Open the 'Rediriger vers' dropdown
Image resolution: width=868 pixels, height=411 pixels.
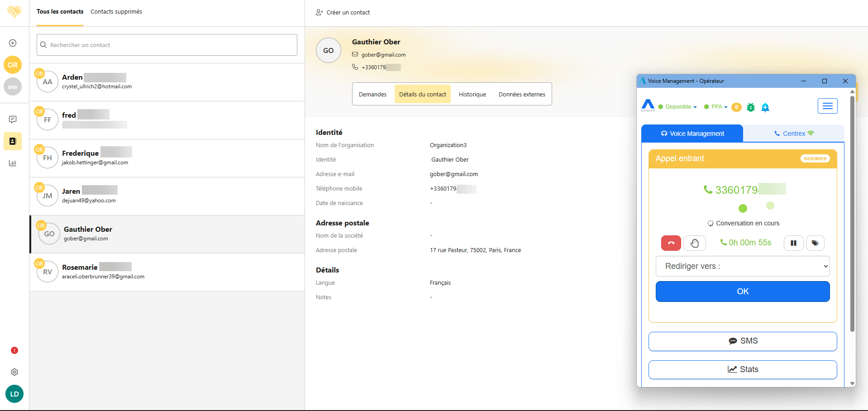(x=742, y=266)
